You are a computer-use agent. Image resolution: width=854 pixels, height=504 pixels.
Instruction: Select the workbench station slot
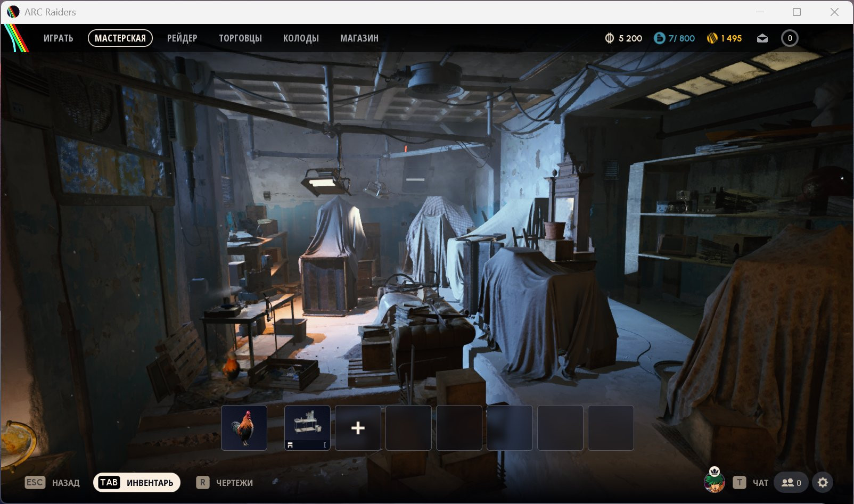(x=307, y=428)
